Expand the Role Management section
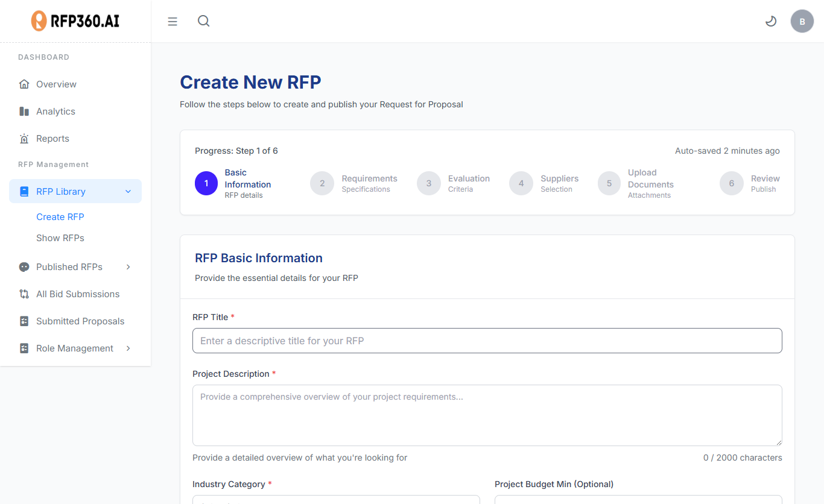 [x=127, y=348]
